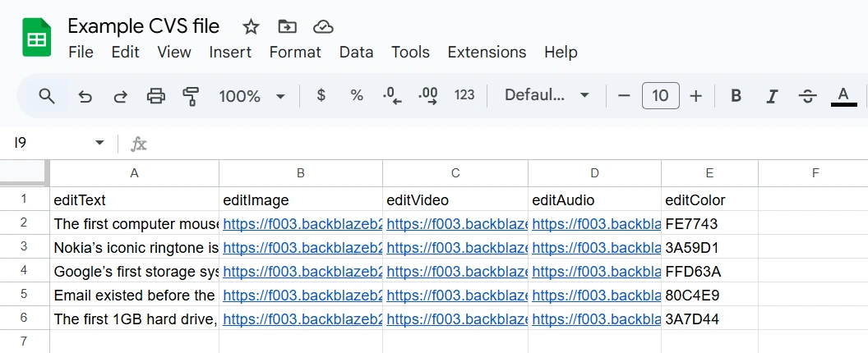Select column C header

455,173
